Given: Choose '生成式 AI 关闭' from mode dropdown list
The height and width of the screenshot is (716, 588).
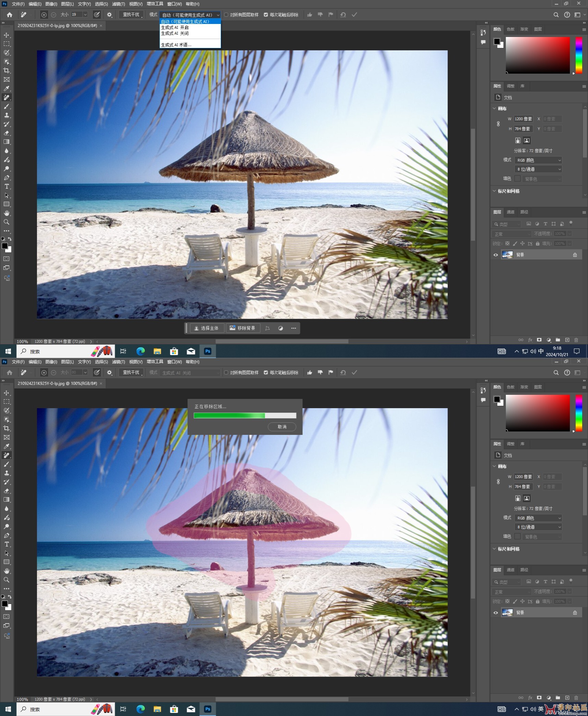Looking at the screenshot, I should [x=190, y=33].
